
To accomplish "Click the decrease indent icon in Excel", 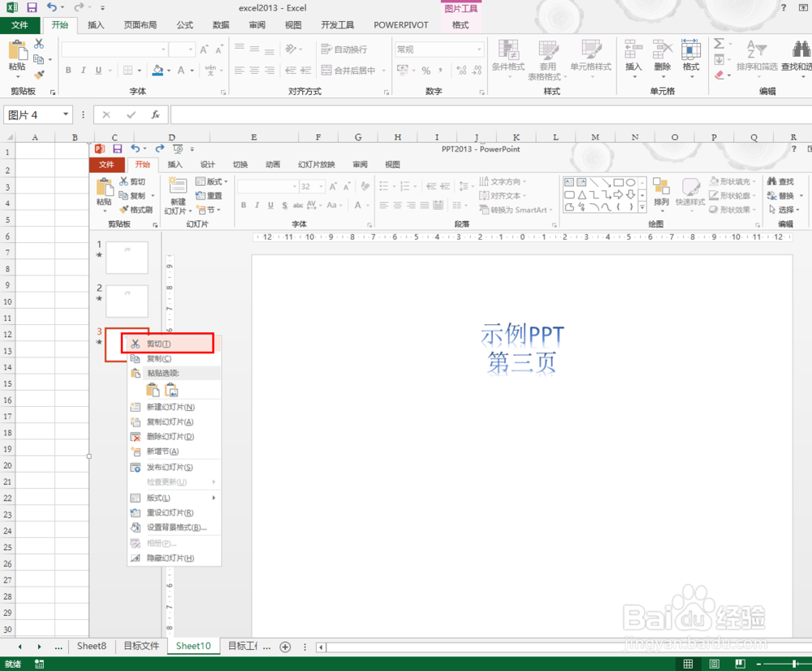I will point(291,70).
